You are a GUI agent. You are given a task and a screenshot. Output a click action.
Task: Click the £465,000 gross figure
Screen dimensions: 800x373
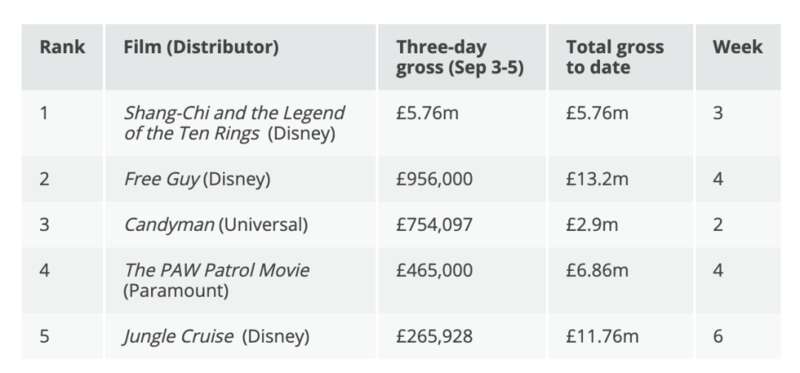[x=434, y=270]
